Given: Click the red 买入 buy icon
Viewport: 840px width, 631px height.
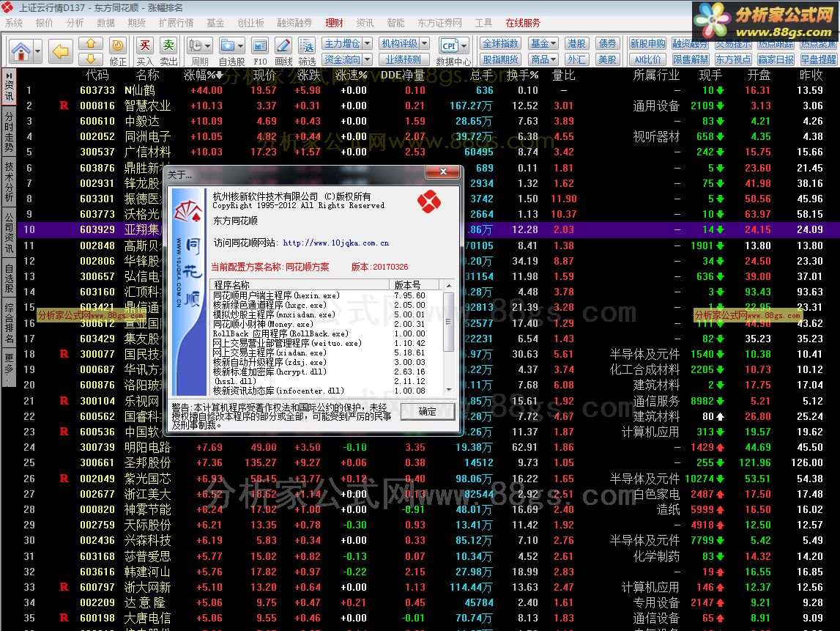Looking at the screenshot, I should pos(145,46).
